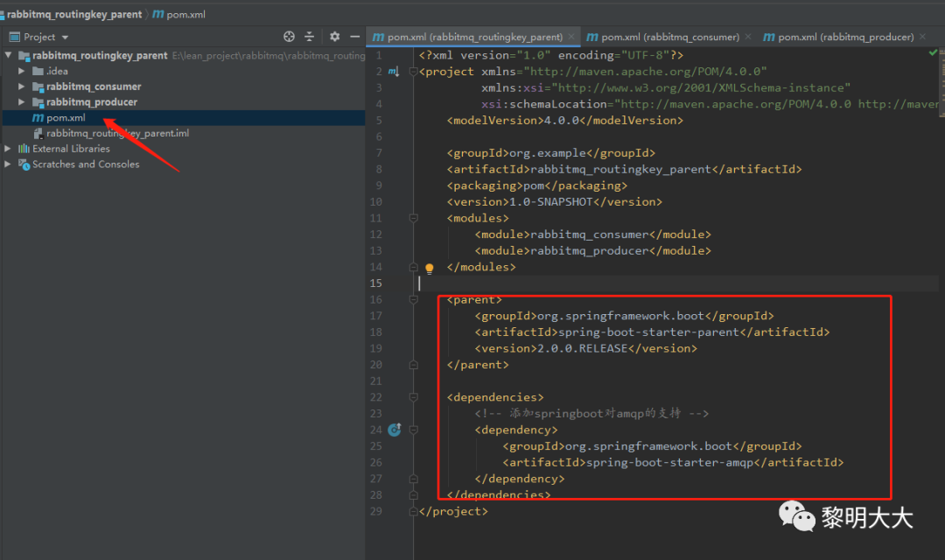
Task: Switch to the pom.xml (rabbitmq_producer) tab
Action: [845, 37]
